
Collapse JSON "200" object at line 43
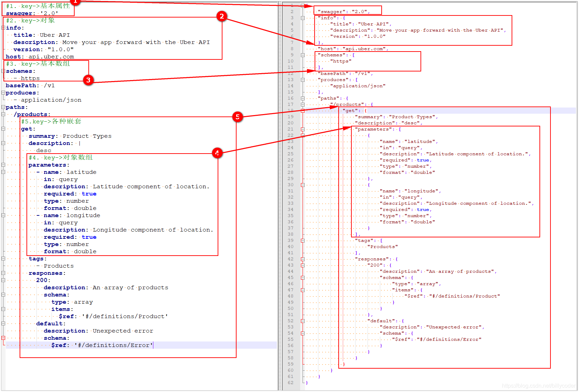point(303,265)
